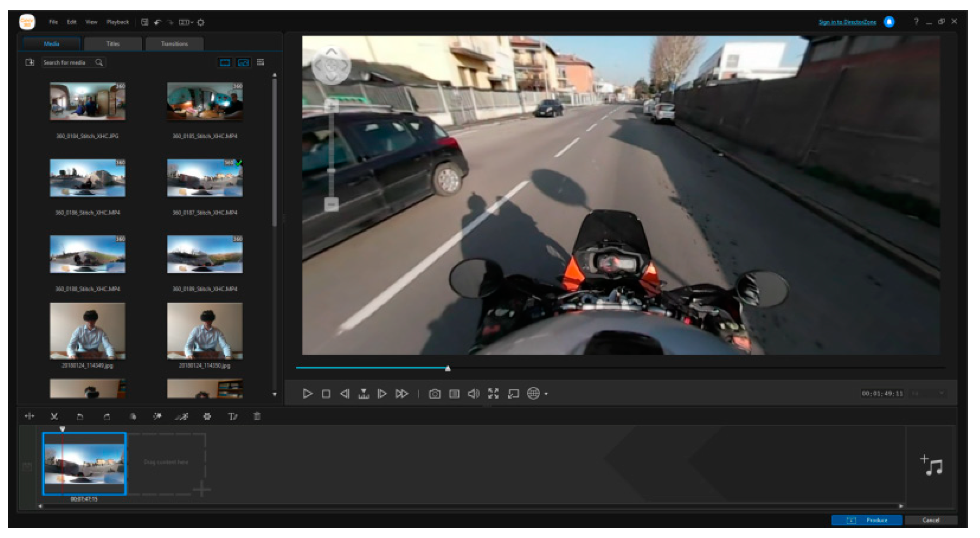Click the blue notification bell icon
Image resolution: width=980 pixels, height=538 pixels.
click(889, 22)
